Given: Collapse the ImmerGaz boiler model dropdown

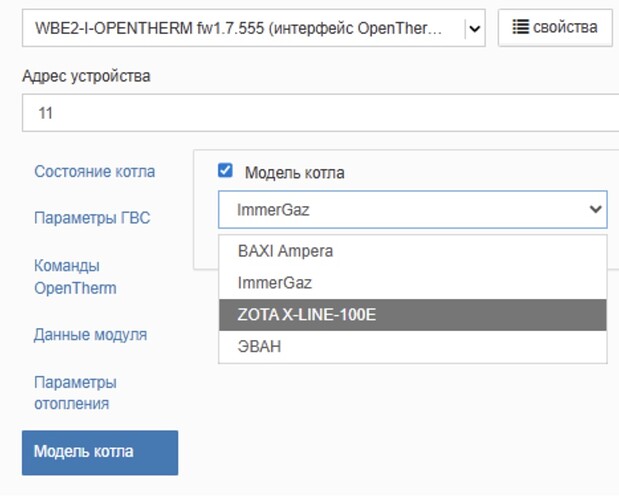Looking at the screenshot, I should pyautogui.click(x=413, y=210).
